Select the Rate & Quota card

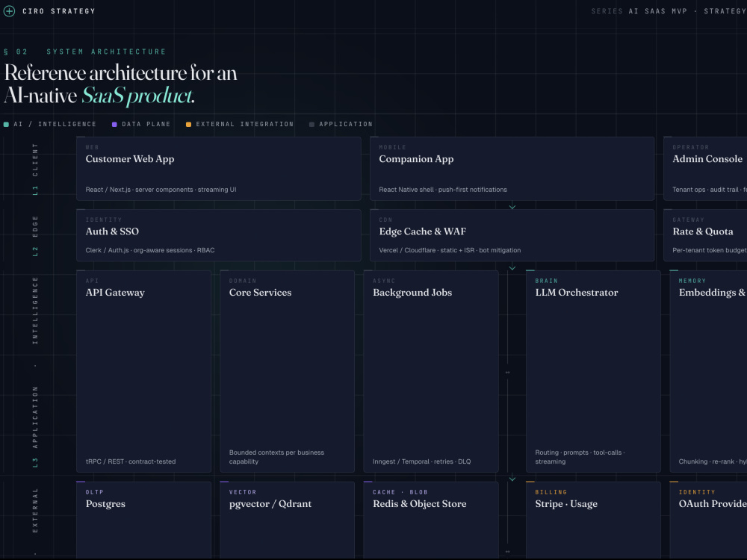tap(706, 235)
